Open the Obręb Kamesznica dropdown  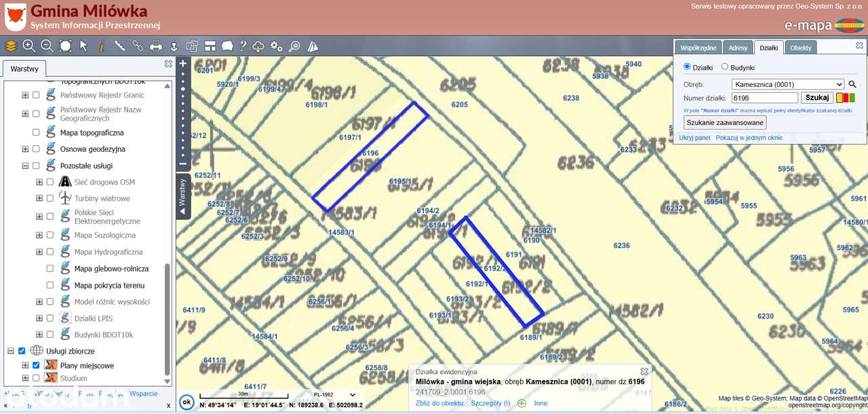(x=788, y=84)
